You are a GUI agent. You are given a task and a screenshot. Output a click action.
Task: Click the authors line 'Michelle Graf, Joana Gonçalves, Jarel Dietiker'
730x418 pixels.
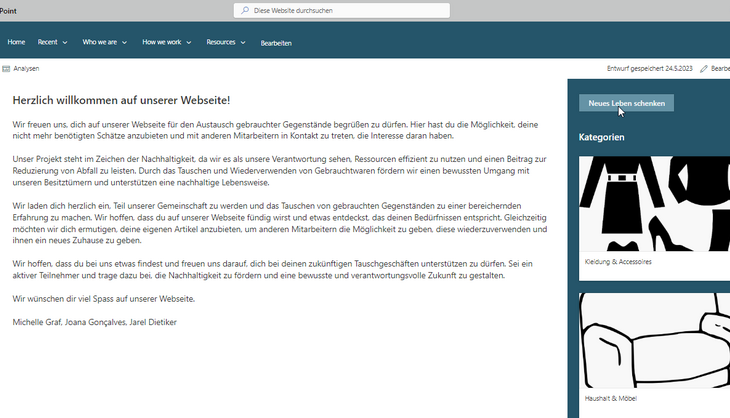pos(95,322)
